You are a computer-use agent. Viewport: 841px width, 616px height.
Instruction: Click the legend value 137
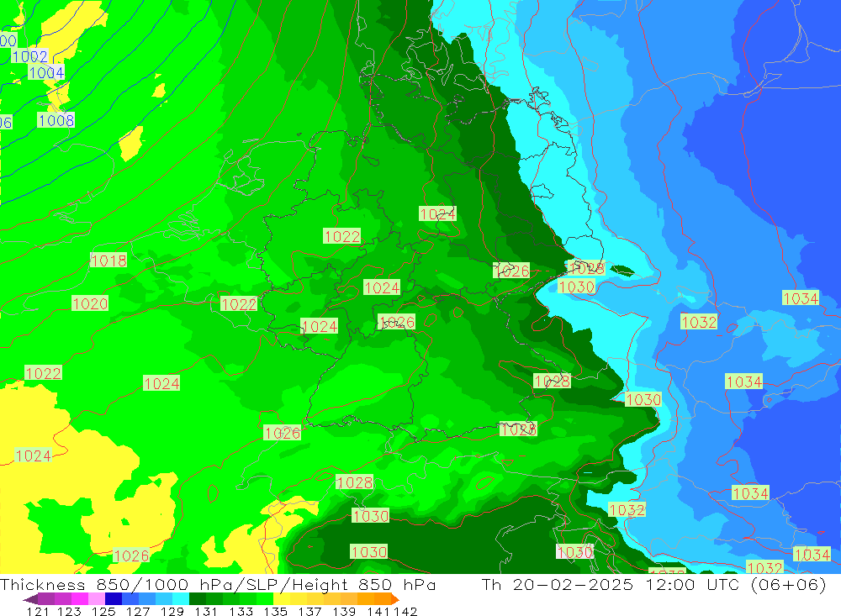[309, 611]
